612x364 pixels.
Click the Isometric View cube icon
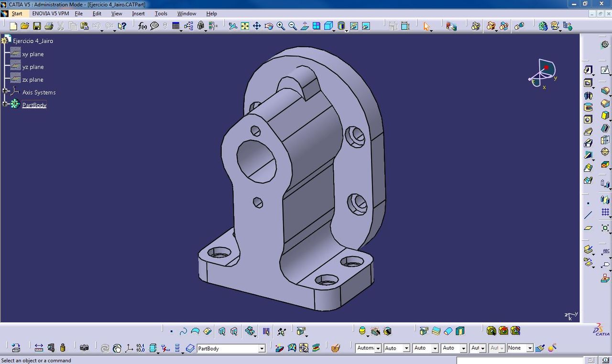click(x=328, y=26)
